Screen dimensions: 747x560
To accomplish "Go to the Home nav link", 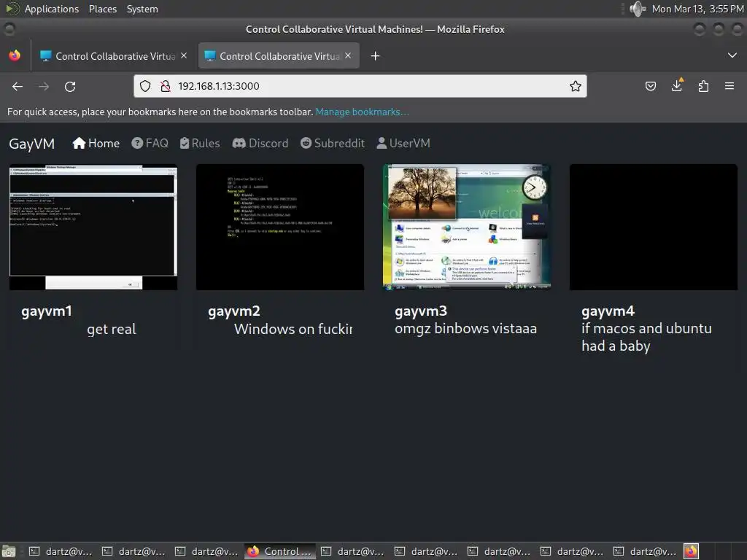I will (96, 144).
